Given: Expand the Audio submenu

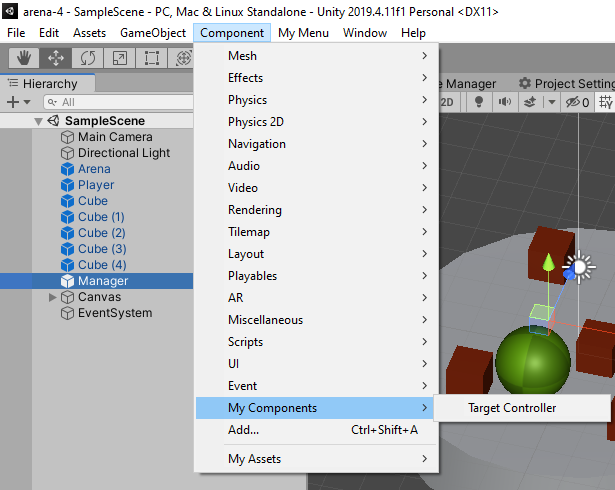Looking at the screenshot, I should click(x=317, y=166).
